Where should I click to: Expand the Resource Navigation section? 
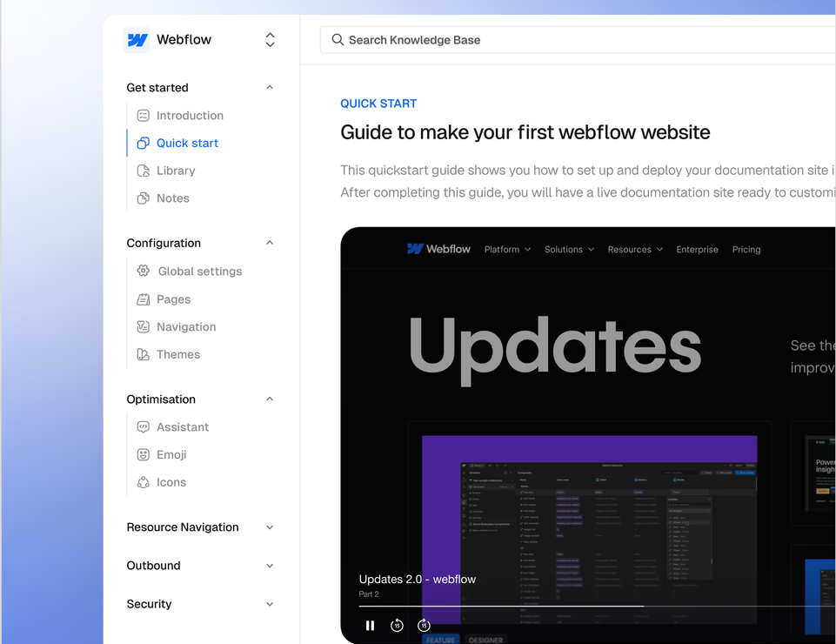coord(270,527)
